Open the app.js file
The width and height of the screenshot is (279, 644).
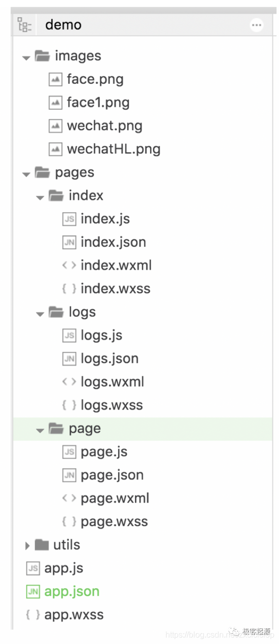tap(64, 568)
